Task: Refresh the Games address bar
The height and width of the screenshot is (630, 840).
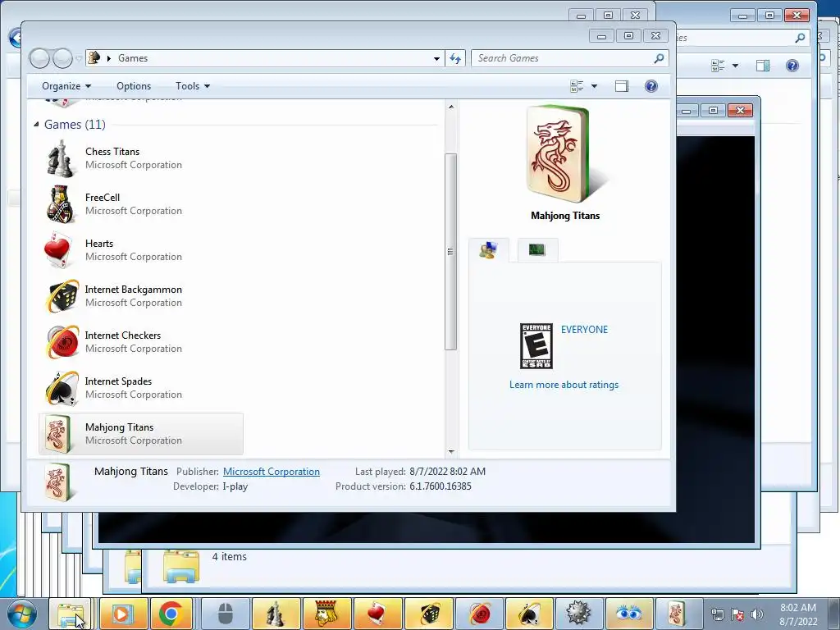Action: tap(454, 58)
